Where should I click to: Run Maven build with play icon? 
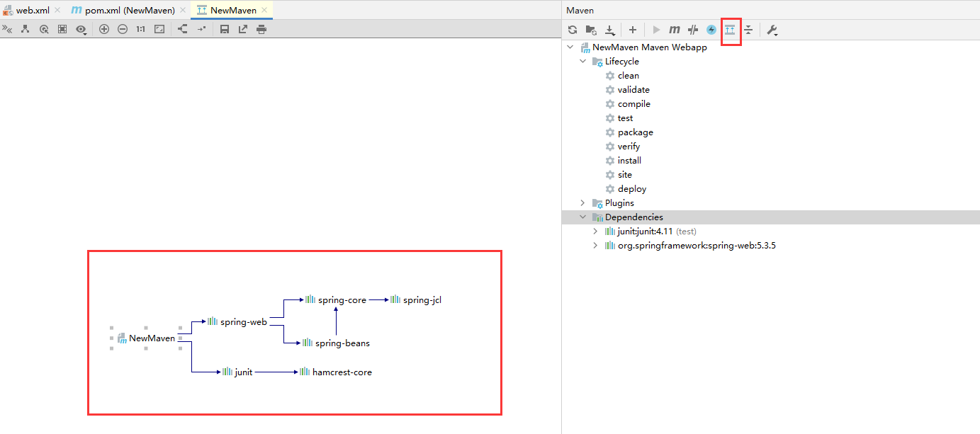(x=656, y=30)
